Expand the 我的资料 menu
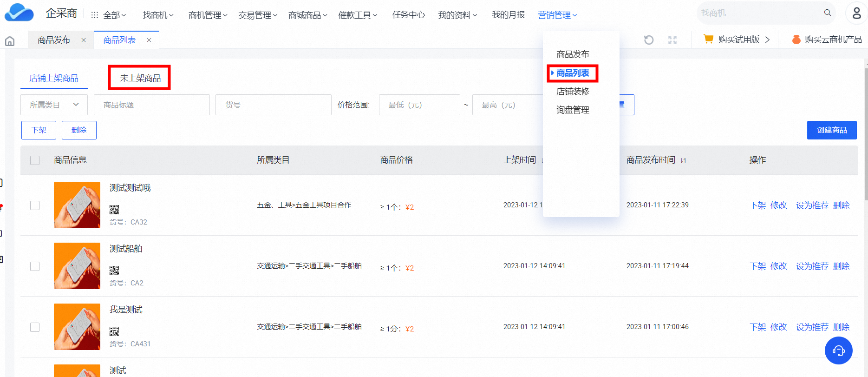Screen dimensions: 868x377 tap(457, 15)
